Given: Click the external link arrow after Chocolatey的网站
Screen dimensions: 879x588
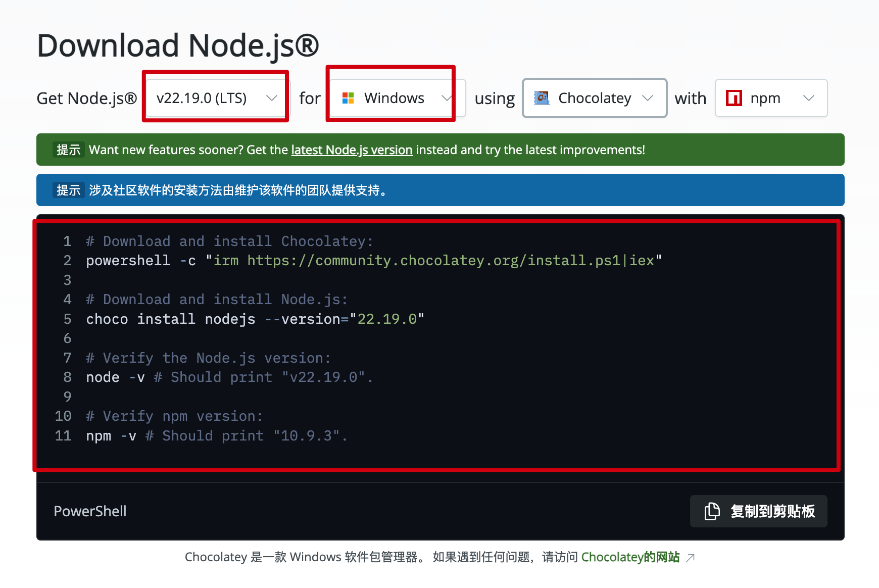Looking at the screenshot, I should pos(690,557).
